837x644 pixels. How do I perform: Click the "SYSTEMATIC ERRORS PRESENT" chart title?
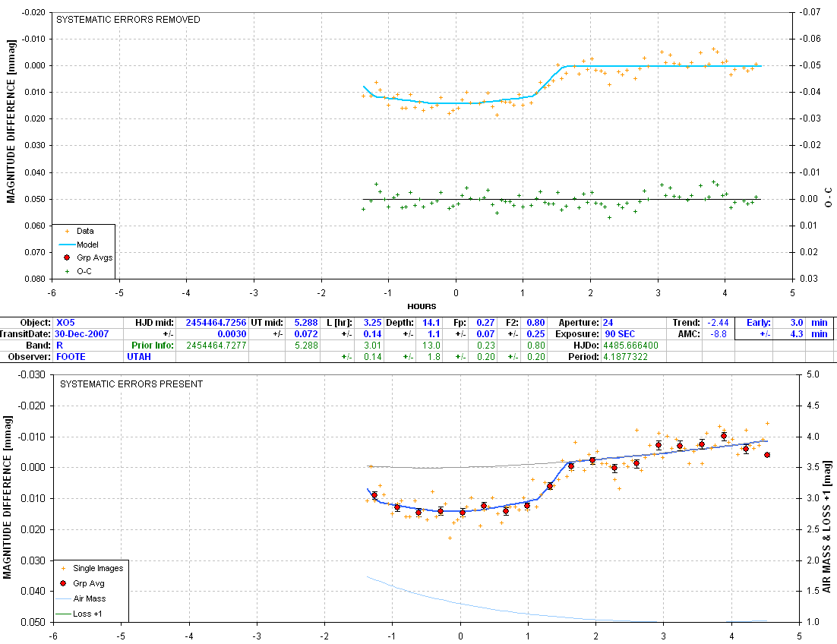click(131, 384)
